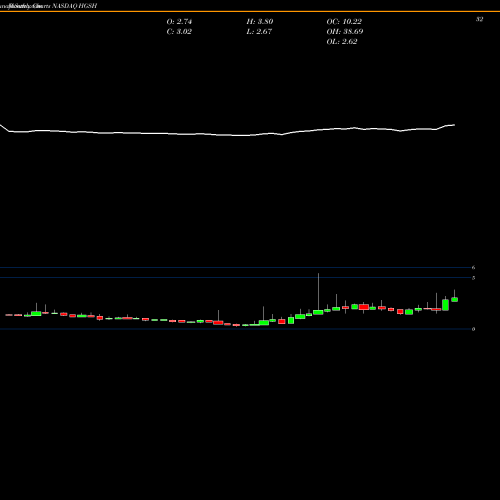Select the 'OC: 10.22' reading
Screen dimensions: 500x500
tap(344, 22)
